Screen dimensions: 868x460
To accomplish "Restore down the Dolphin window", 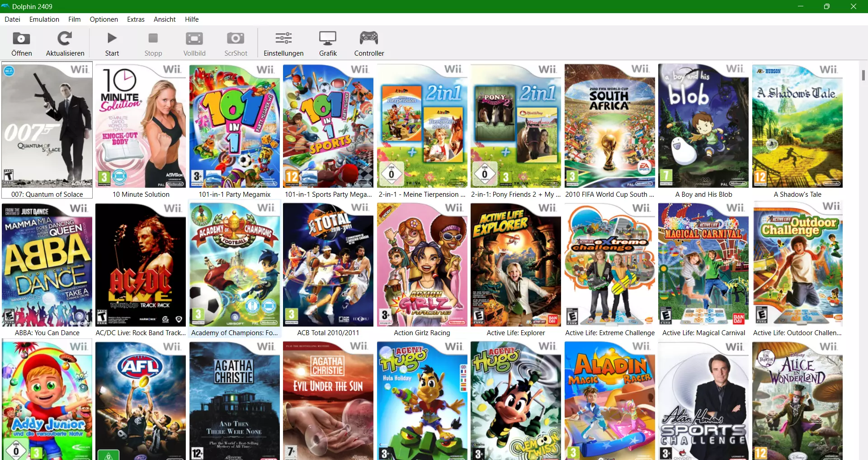I will [826, 6].
